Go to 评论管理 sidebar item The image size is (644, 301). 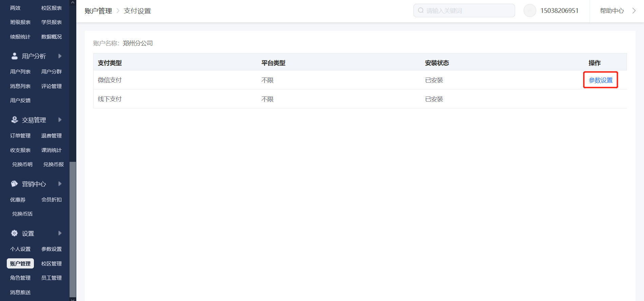pos(52,86)
